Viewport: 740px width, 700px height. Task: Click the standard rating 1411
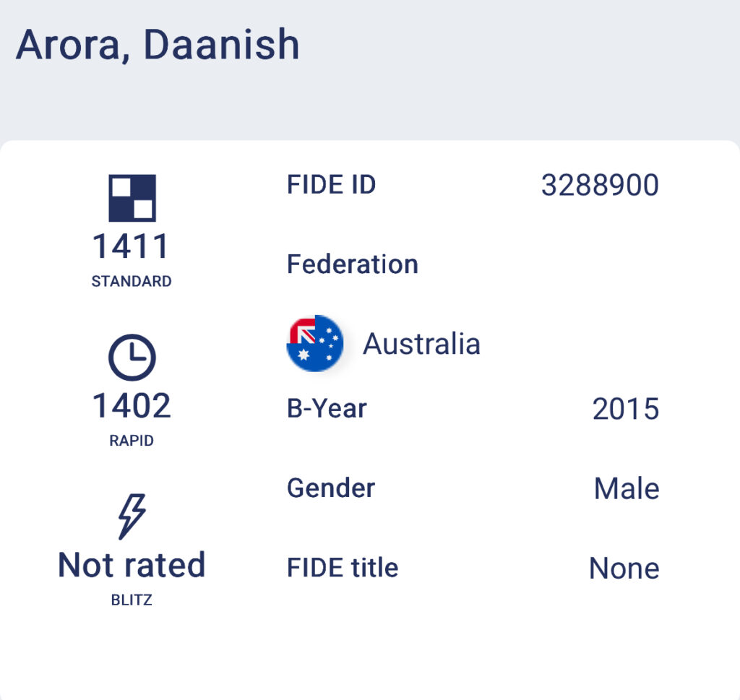pyautogui.click(x=131, y=246)
